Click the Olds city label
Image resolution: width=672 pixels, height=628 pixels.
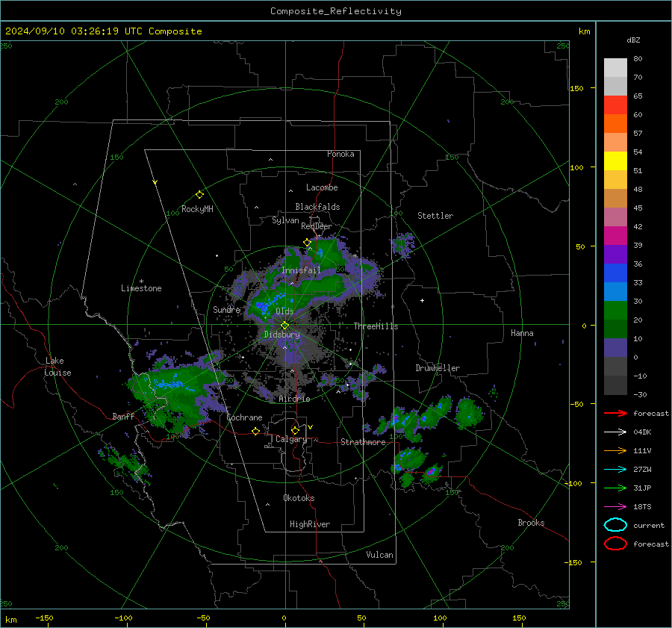pyautogui.click(x=284, y=311)
